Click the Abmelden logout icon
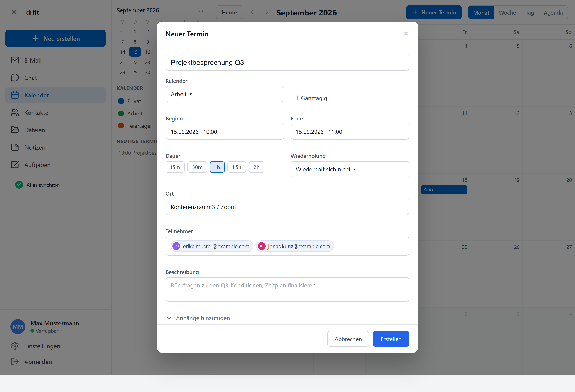The width and height of the screenshot is (575, 392). point(15,362)
